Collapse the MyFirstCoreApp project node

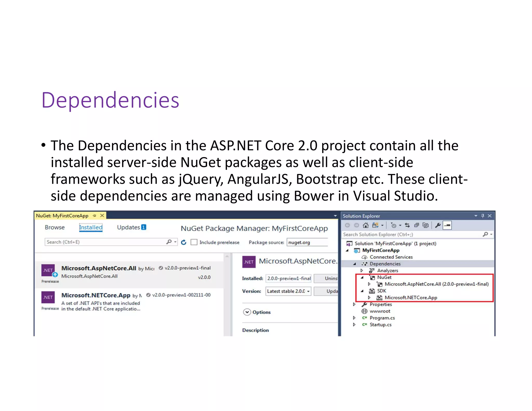point(347,250)
